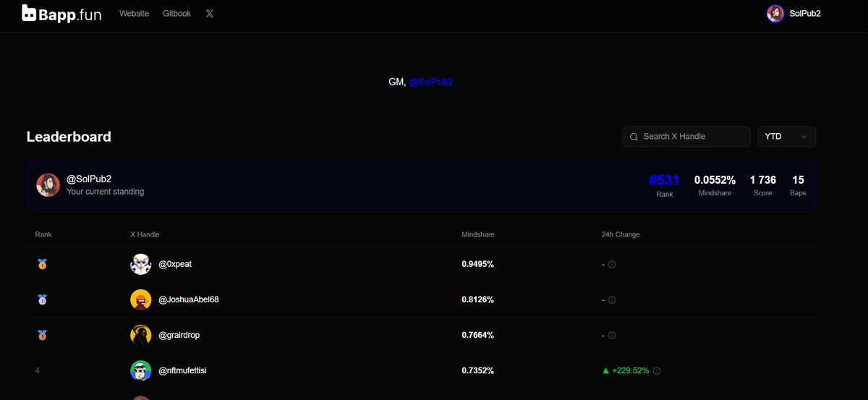This screenshot has height=400, width=868.
Task: Click the @SolPub2 link in greeting
Action: coord(431,82)
